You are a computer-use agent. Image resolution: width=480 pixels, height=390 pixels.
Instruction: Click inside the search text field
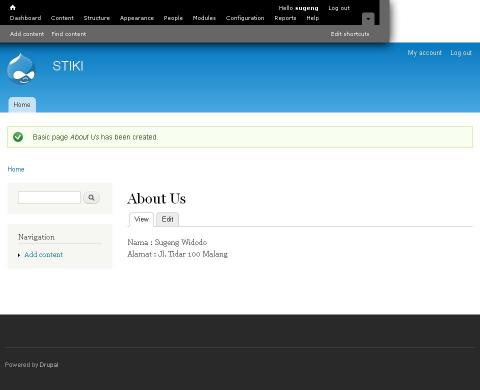[x=49, y=197]
